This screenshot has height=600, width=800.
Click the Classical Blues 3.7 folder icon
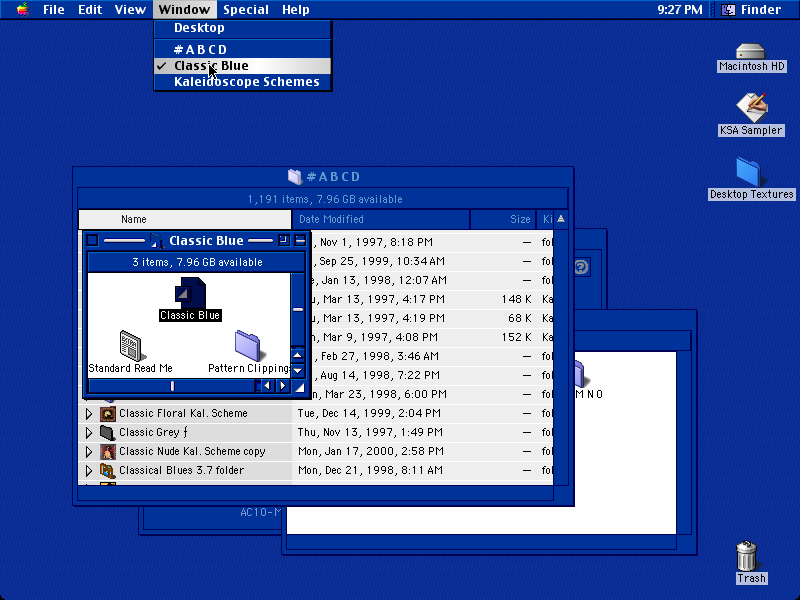(x=108, y=470)
